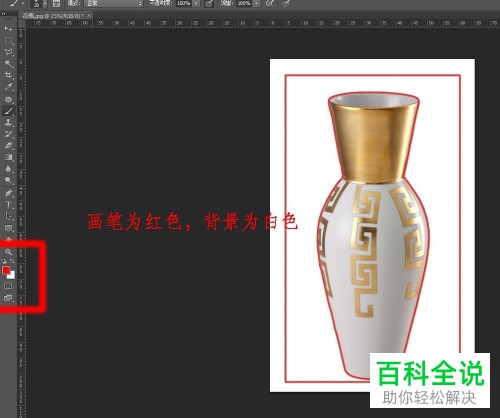Select the Rectangle shape tool
The width and height of the screenshot is (500, 418).
[x=8, y=228]
